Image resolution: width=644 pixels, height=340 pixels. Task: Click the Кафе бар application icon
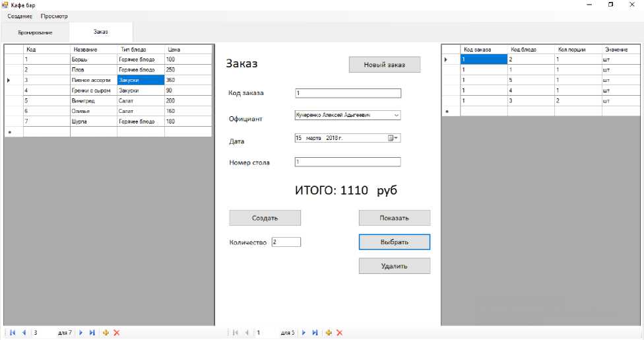[x=5, y=5]
